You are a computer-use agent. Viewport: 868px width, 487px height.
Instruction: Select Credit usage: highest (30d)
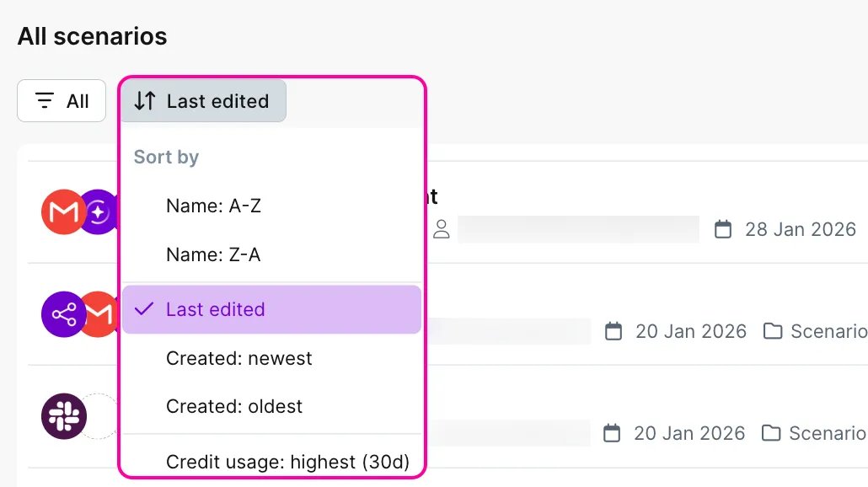click(x=287, y=461)
